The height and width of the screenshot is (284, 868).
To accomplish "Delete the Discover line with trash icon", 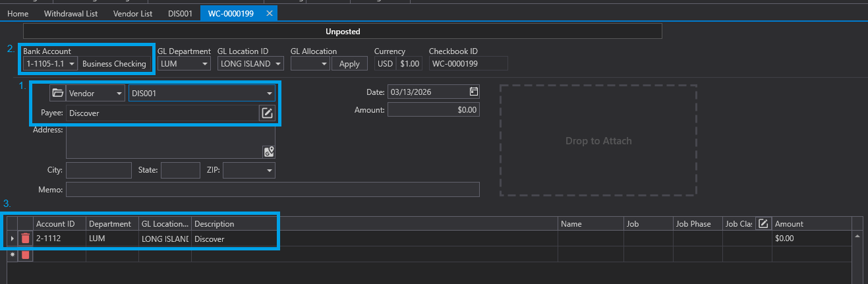I will pyautogui.click(x=25, y=239).
